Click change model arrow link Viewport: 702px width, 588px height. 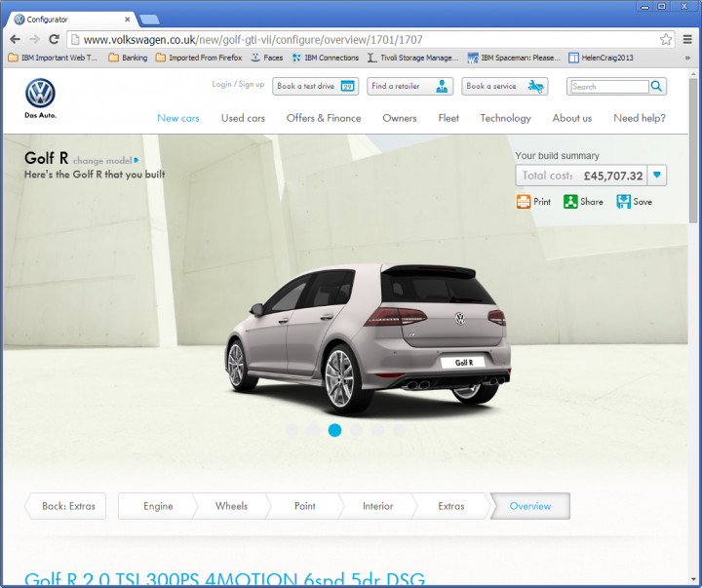click(105, 160)
